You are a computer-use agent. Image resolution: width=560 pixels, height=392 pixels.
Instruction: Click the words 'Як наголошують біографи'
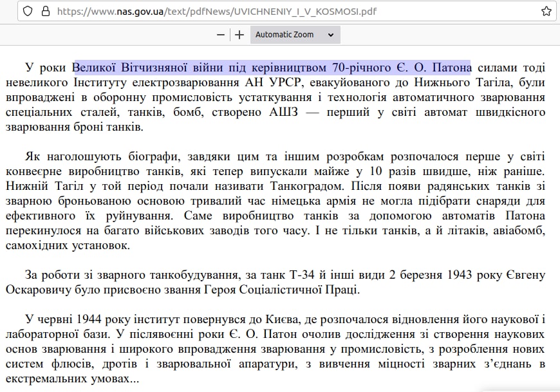tap(102, 156)
